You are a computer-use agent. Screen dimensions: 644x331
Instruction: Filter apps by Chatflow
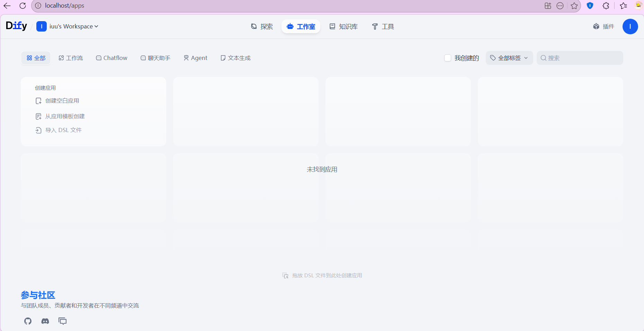111,58
